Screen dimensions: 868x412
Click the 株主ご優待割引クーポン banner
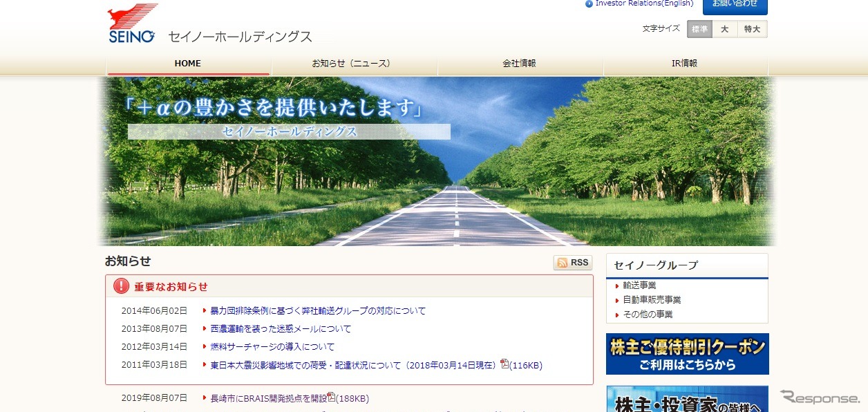coord(687,353)
